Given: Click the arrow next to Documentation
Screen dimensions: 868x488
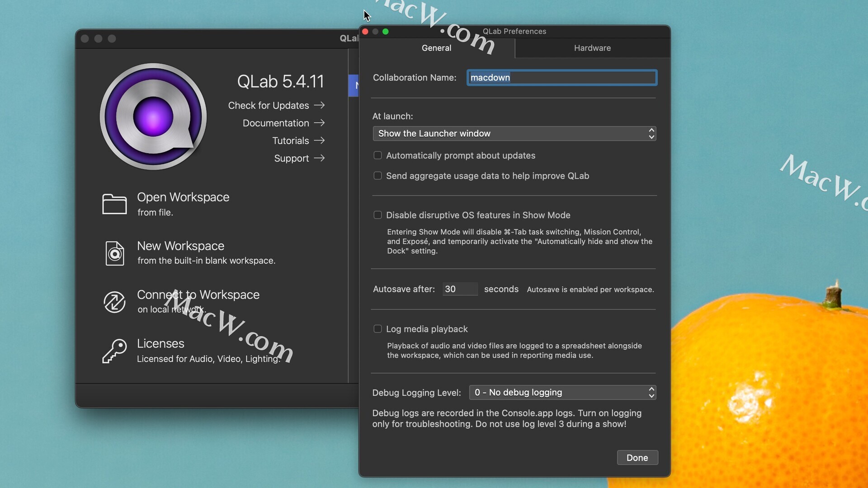Looking at the screenshot, I should 320,123.
